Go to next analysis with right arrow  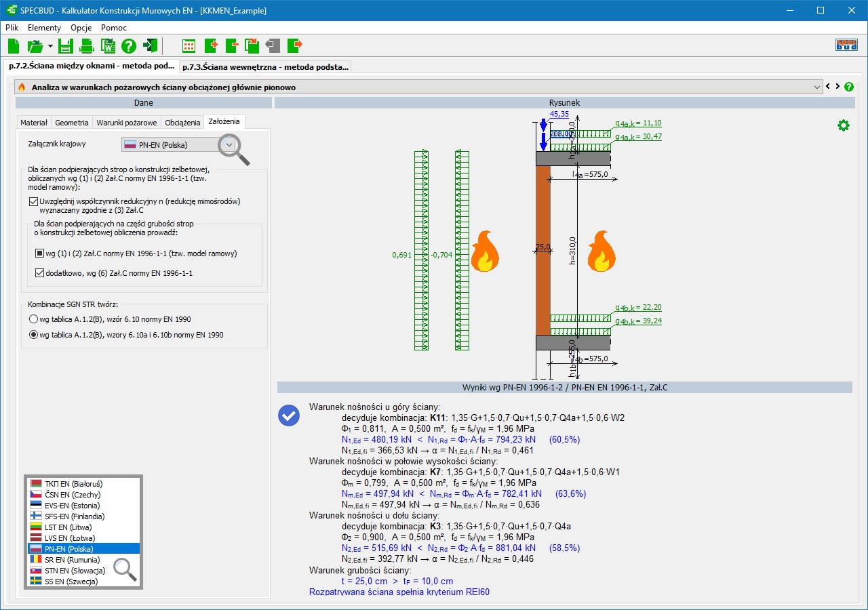pyautogui.click(x=837, y=87)
